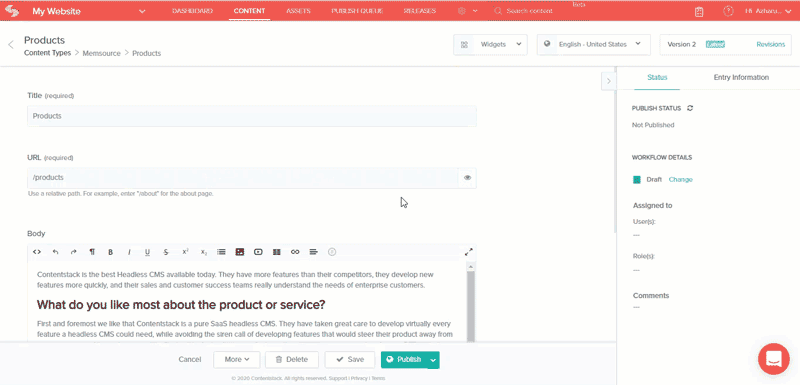Open help question mark icon
The width and height of the screenshot is (800, 385).
[728, 11]
